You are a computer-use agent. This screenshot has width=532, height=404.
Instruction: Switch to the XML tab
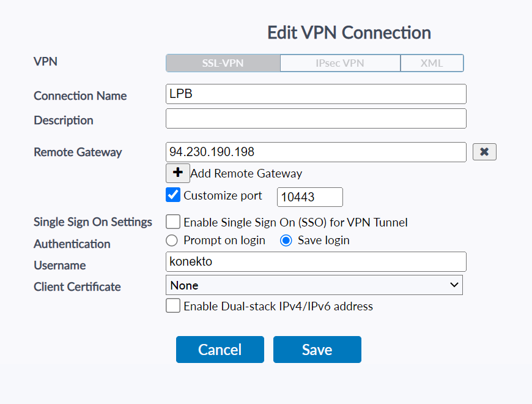click(432, 63)
